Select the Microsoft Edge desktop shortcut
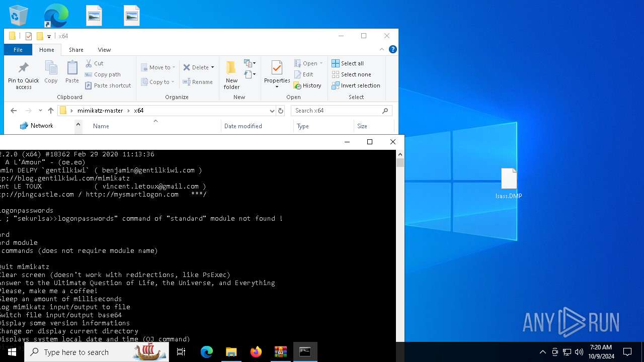 [56, 16]
